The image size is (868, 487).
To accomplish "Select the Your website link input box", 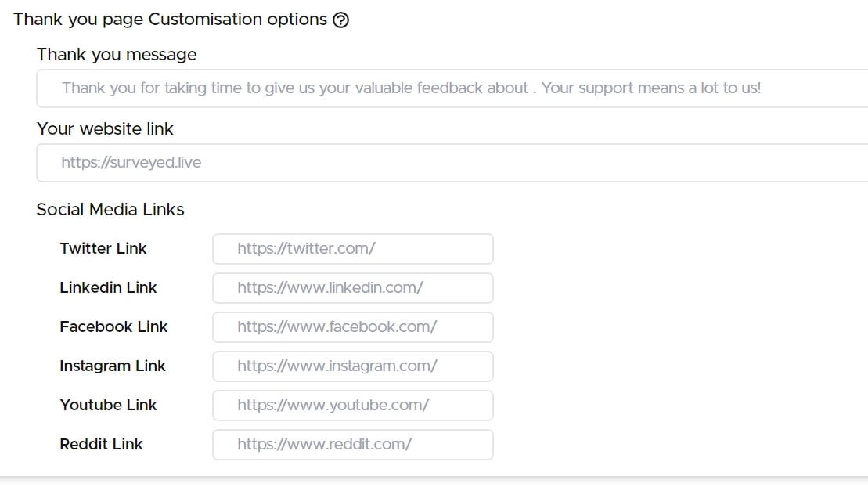I will point(391,163).
